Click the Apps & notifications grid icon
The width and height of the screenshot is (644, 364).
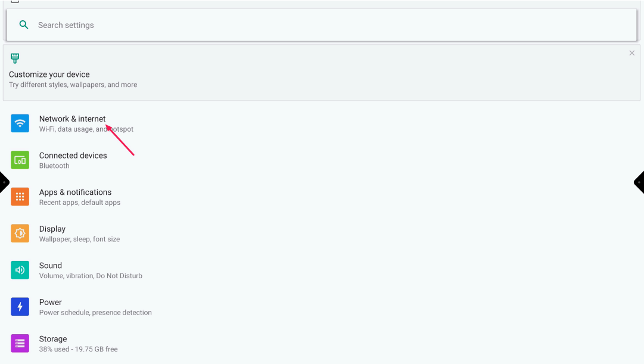click(x=20, y=197)
